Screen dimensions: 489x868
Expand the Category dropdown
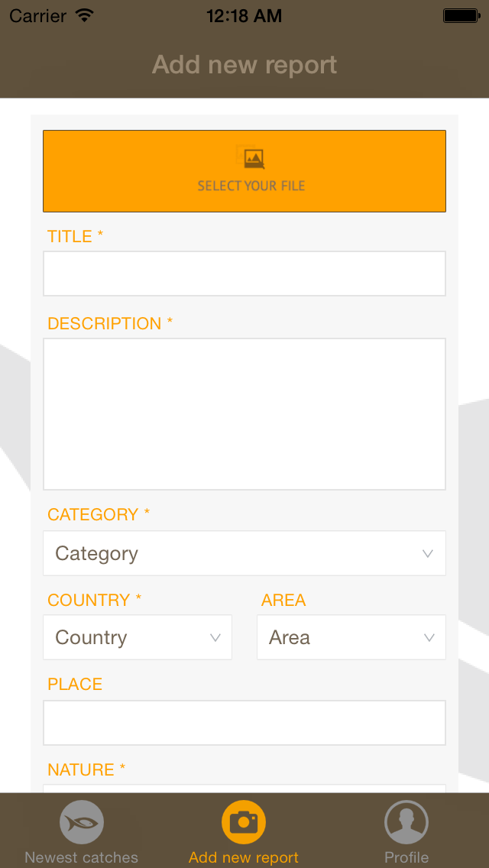[x=244, y=553]
